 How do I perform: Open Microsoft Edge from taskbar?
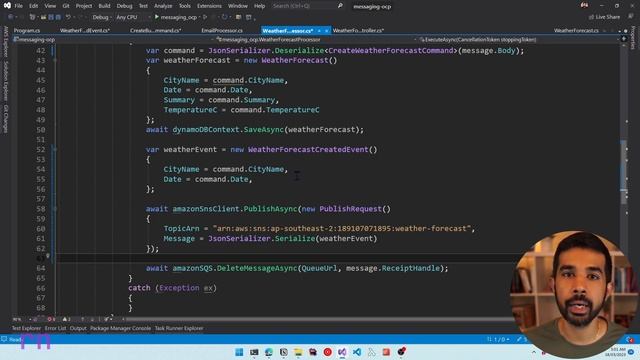click(x=269, y=352)
